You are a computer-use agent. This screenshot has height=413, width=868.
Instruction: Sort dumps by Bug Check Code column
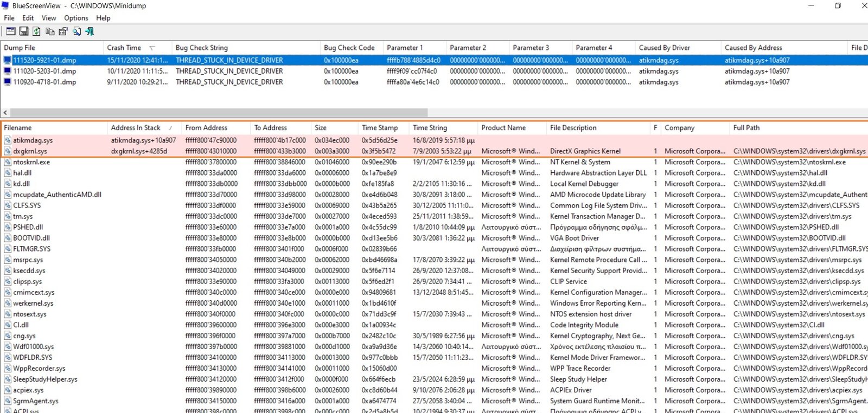click(349, 48)
